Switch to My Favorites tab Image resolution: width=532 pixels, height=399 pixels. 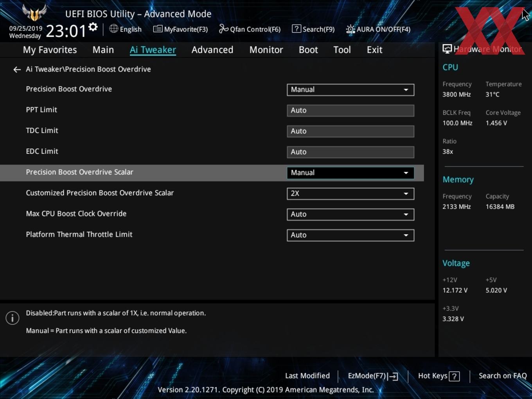50,50
